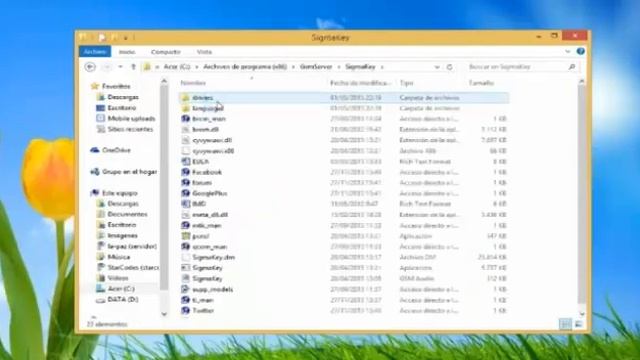Expand breadcrumb arrow after Acer (C:)
This screenshot has width=640, height=360.
click(197, 67)
